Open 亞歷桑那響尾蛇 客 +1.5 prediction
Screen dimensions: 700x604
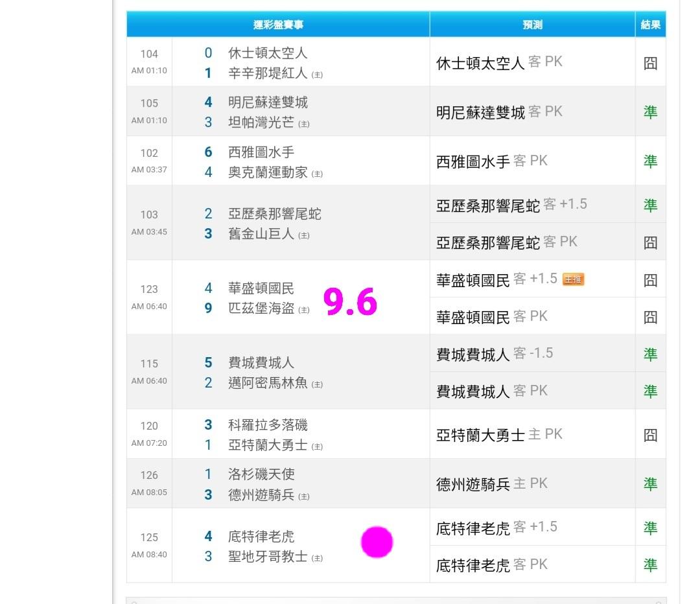click(511, 205)
